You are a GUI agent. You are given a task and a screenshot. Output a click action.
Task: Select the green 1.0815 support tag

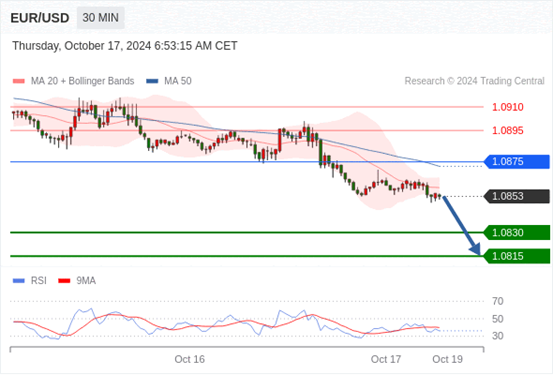pyautogui.click(x=517, y=256)
